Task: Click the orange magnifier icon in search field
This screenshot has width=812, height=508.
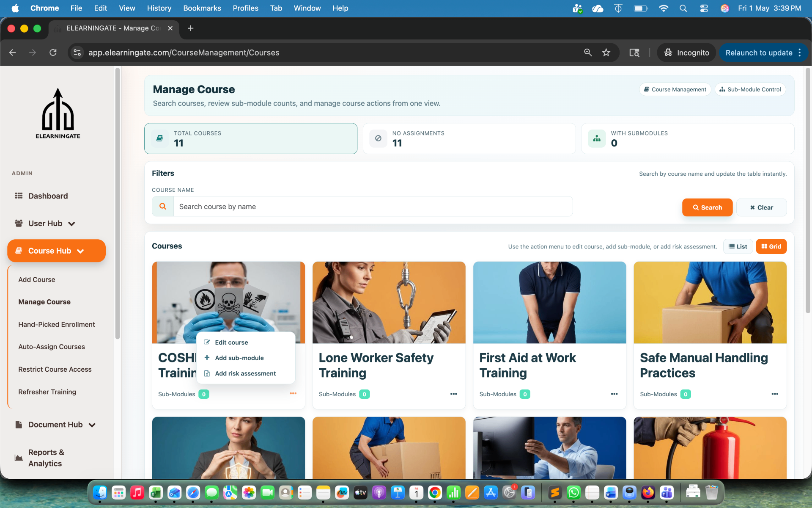Action: [x=163, y=207]
